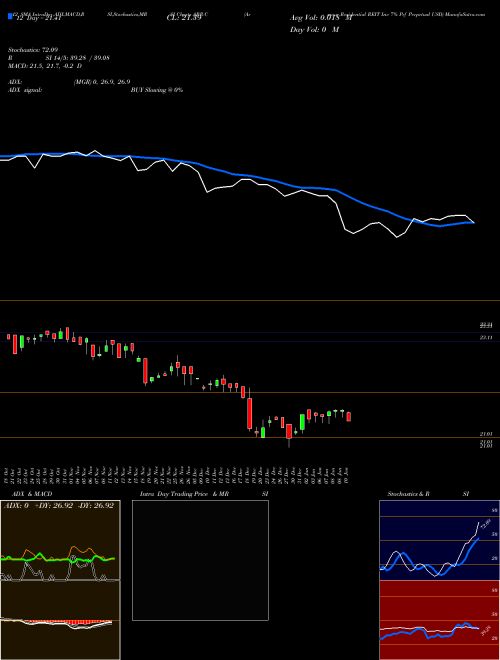
Task: Click the 'CL: 21.39' closing price label
Action: point(184,18)
